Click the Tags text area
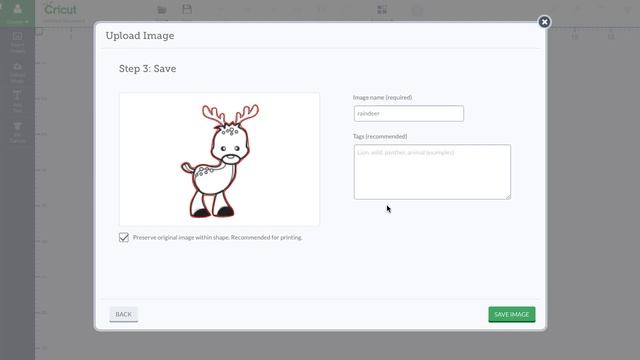The image size is (640, 360). click(x=432, y=172)
